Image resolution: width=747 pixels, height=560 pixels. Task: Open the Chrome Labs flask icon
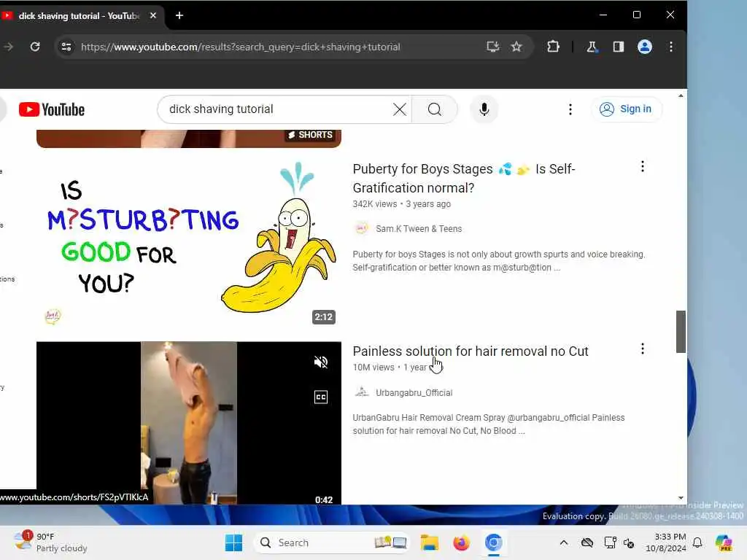[592, 47]
